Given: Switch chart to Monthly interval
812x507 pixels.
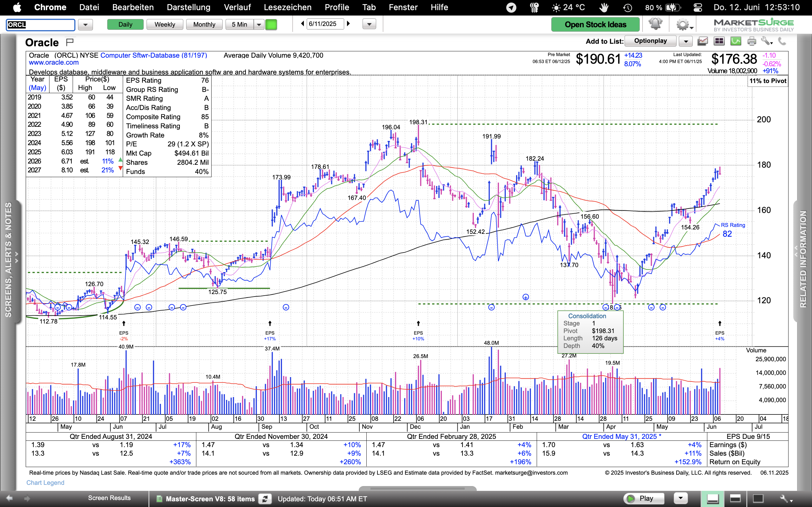Looking at the screenshot, I should [x=204, y=24].
